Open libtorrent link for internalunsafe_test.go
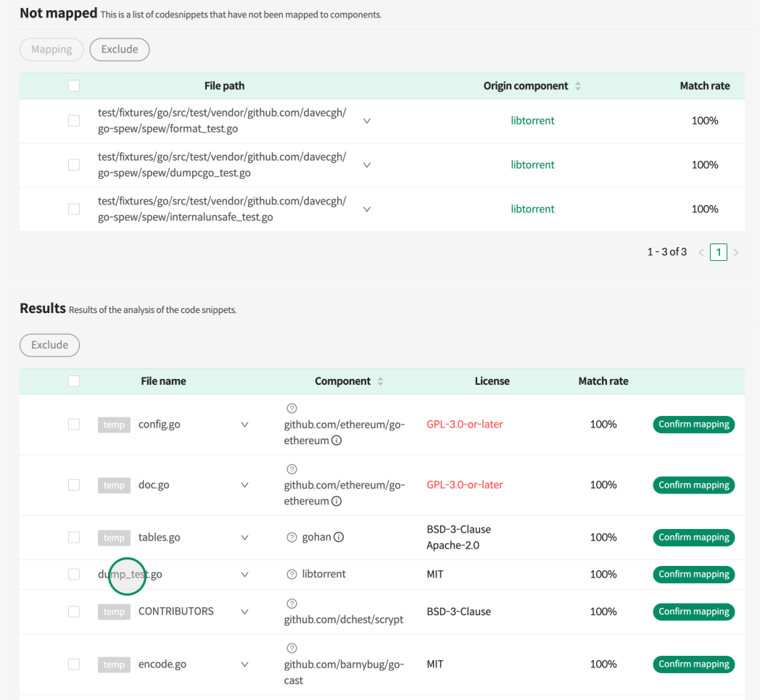Image resolution: width=760 pixels, height=700 pixels. coord(532,209)
